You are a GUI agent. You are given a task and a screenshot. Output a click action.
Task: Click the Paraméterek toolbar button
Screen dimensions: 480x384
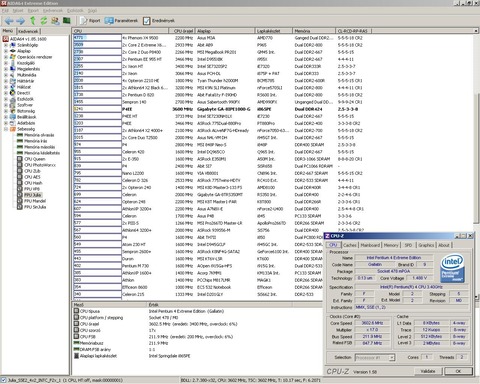tap(121, 21)
